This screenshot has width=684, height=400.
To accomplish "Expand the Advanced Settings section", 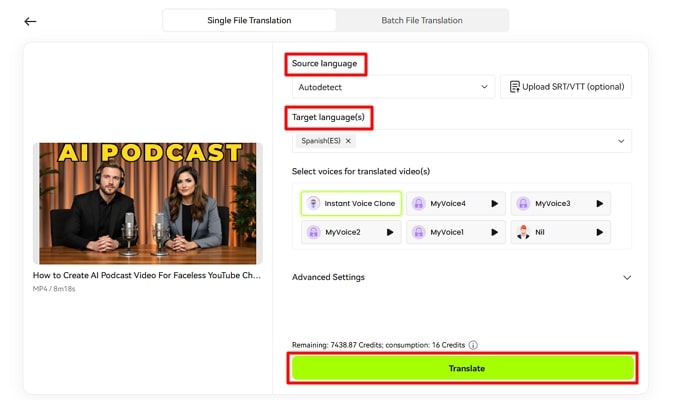I will tap(462, 277).
